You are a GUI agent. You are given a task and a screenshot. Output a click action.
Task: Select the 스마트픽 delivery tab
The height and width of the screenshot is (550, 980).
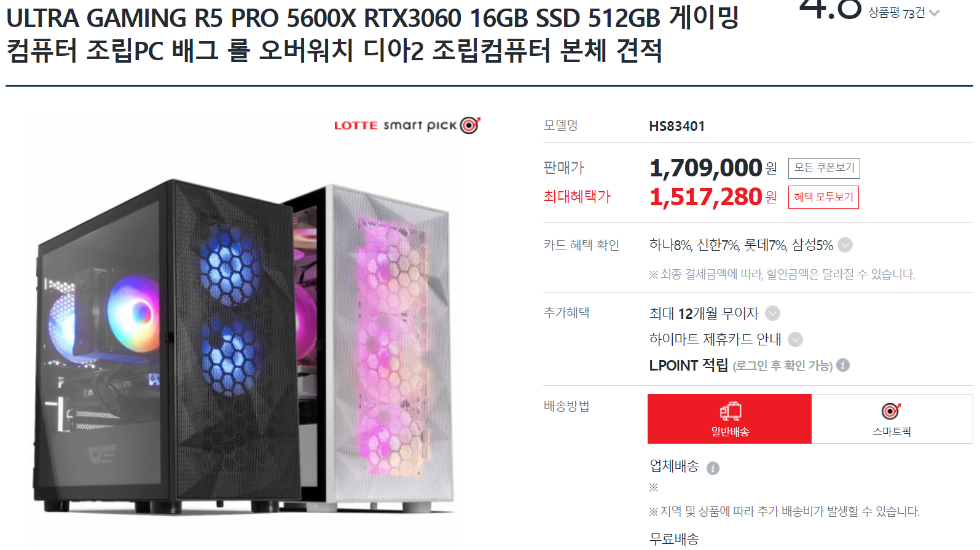tap(892, 418)
